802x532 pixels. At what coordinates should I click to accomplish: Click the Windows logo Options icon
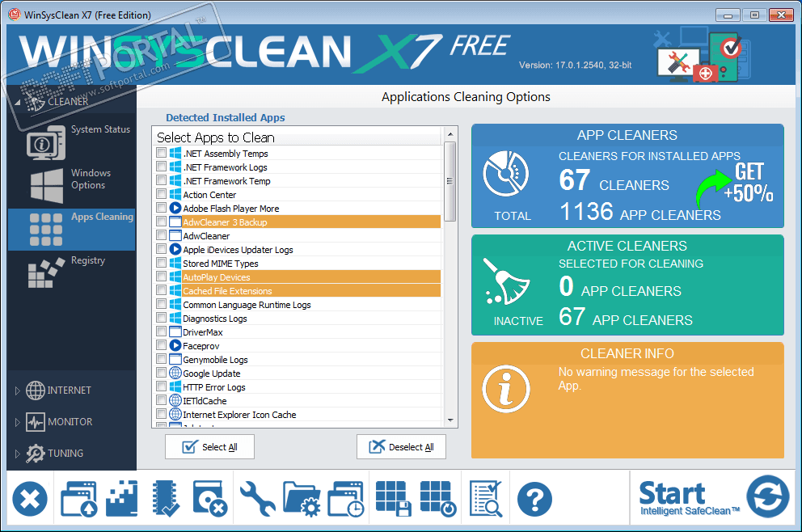tap(47, 186)
